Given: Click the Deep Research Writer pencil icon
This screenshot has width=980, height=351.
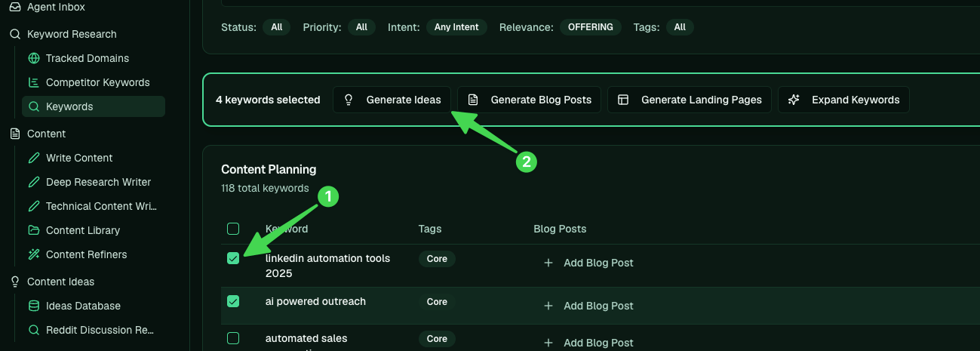Looking at the screenshot, I should (x=33, y=182).
